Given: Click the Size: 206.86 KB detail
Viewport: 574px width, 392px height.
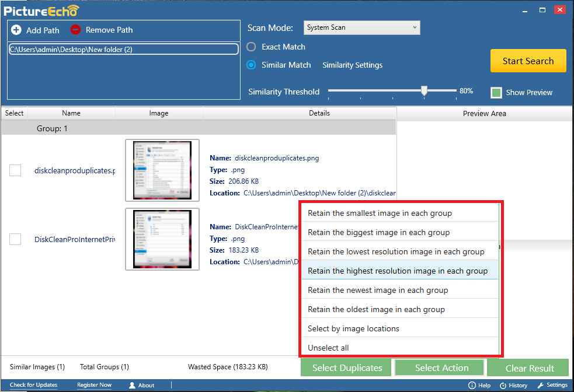Looking at the screenshot, I should [234, 181].
